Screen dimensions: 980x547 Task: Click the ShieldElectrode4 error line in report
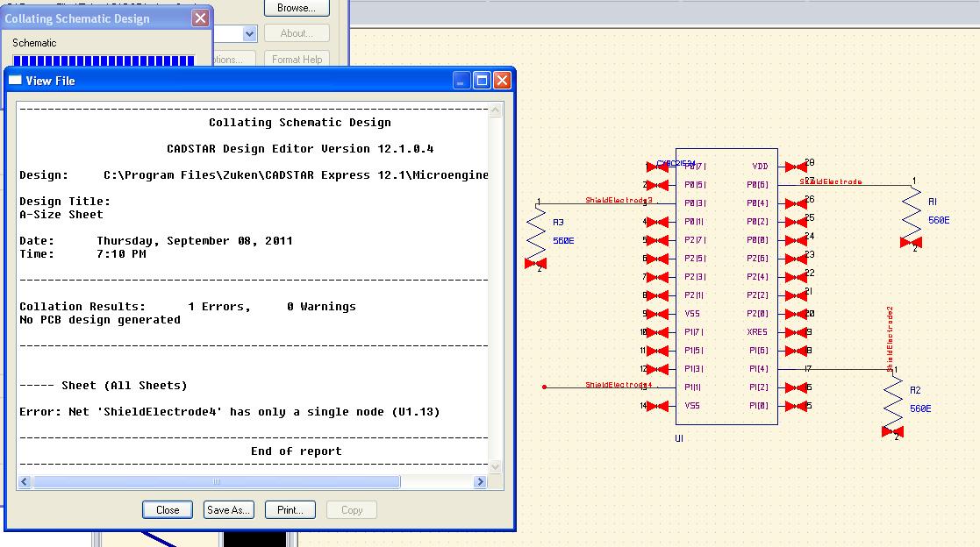coord(229,411)
